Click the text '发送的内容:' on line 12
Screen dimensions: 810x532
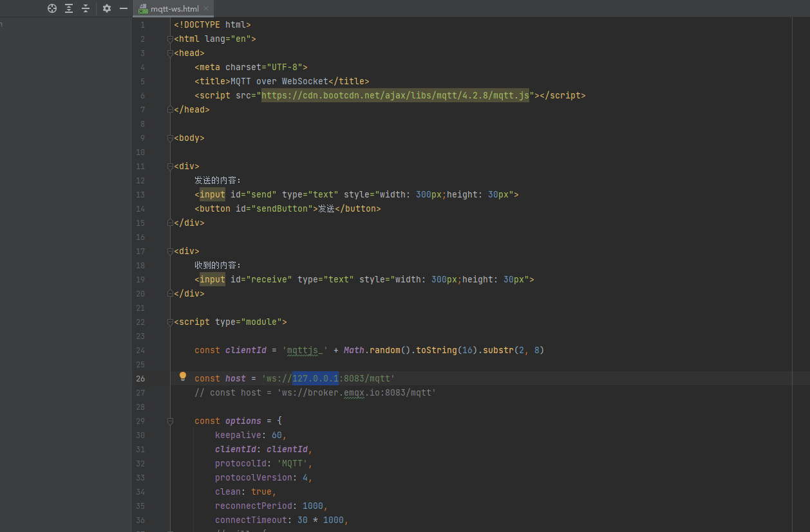(x=218, y=180)
